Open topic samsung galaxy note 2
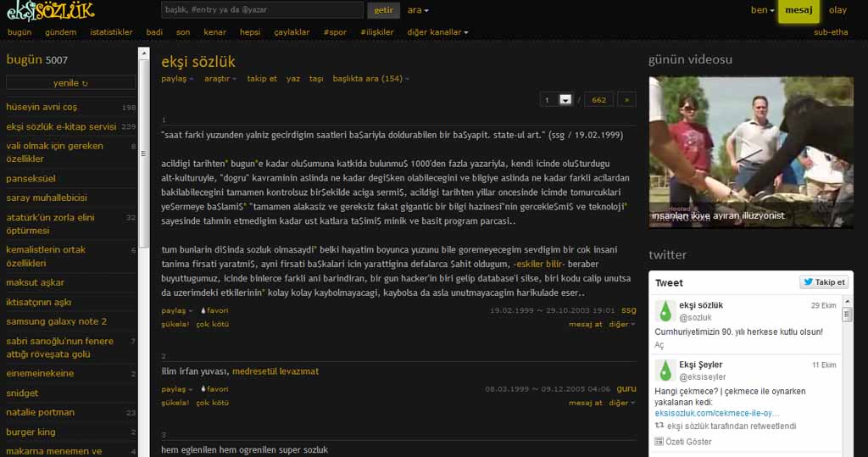The image size is (868, 457). (57, 321)
